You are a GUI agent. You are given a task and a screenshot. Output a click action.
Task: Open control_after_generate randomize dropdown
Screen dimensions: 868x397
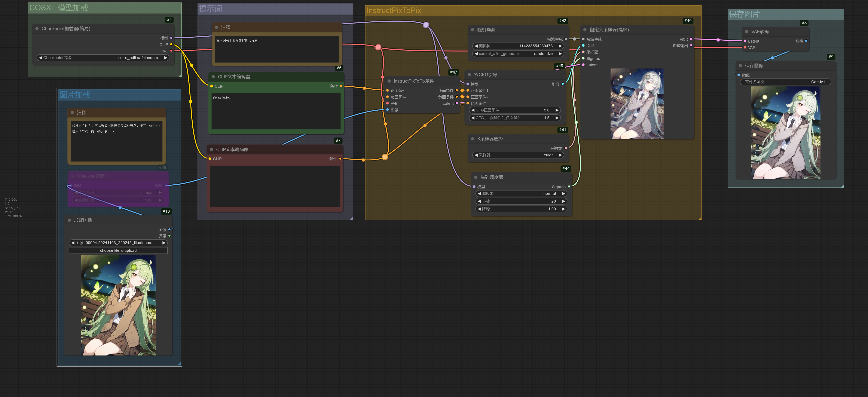click(x=518, y=54)
